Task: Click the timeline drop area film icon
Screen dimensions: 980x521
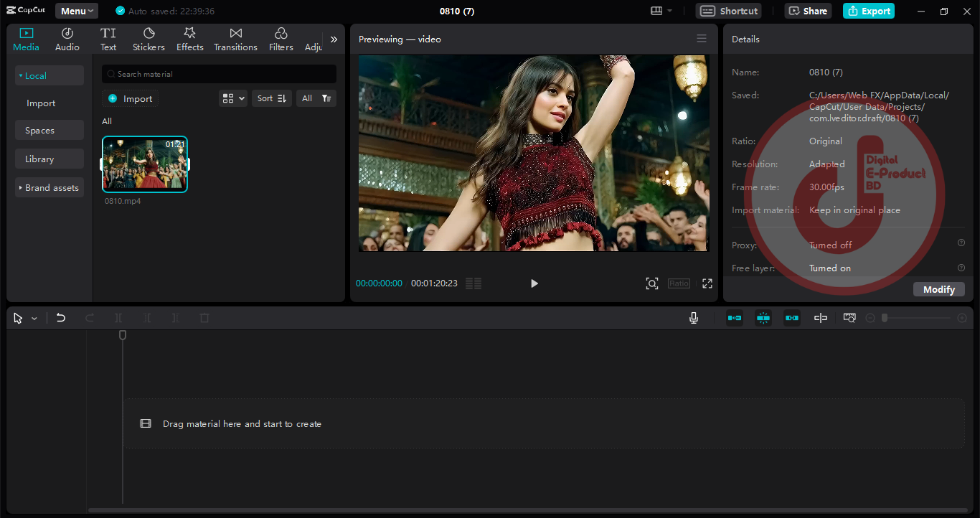Action: pyautogui.click(x=146, y=424)
